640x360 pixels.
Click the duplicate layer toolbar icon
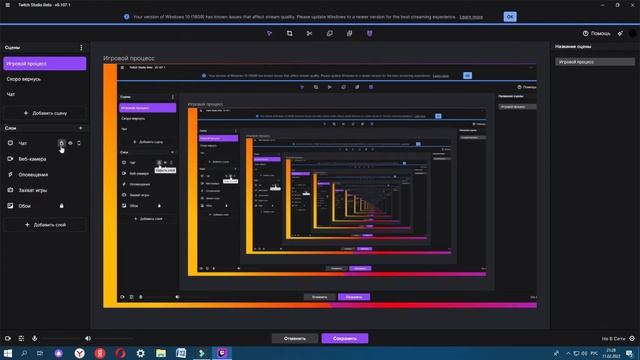[x=329, y=33]
